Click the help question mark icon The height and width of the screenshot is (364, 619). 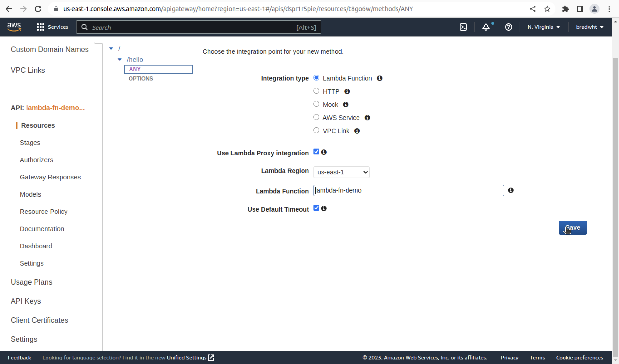[509, 27]
